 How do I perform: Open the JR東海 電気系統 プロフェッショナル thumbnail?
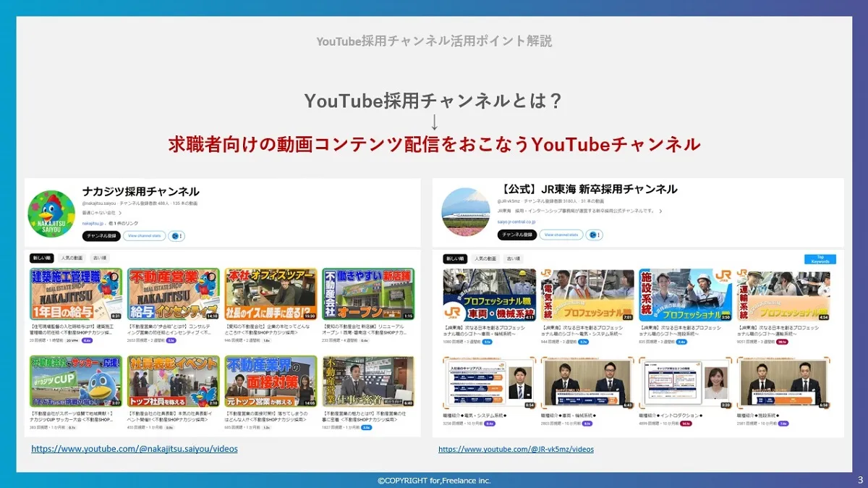click(587, 295)
